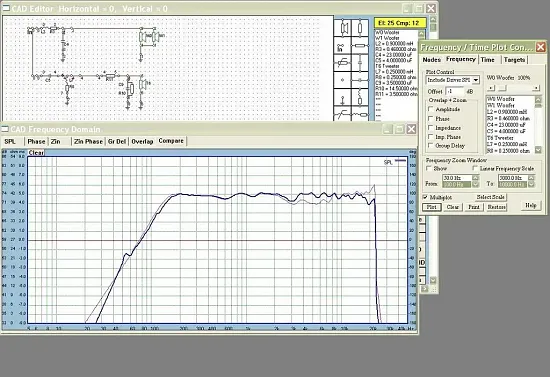
Task: Decrease the From frequency with the down arrow
Action: (475, 184)
